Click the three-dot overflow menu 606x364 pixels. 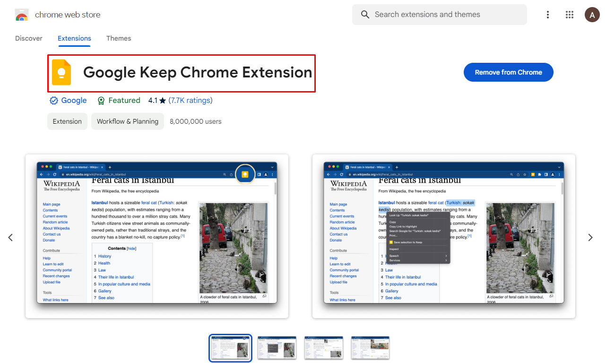pyautogui.click(x=547, y=15)
